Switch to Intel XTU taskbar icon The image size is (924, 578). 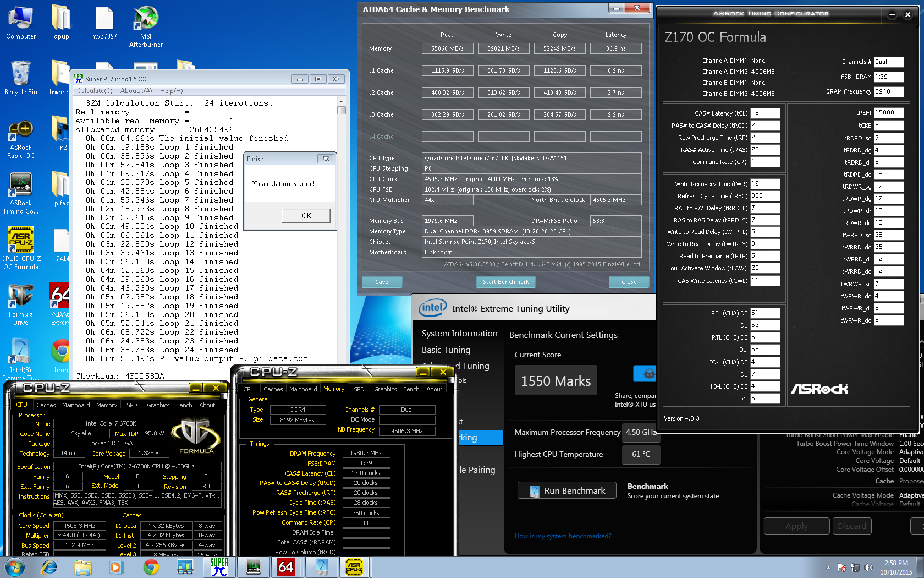point(321,567)
